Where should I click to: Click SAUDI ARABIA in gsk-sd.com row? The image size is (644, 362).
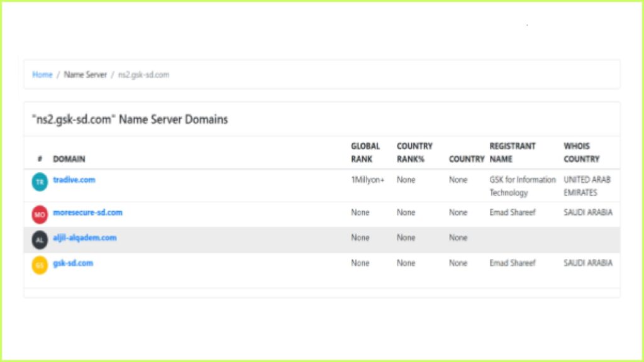[x=588, y=263]
